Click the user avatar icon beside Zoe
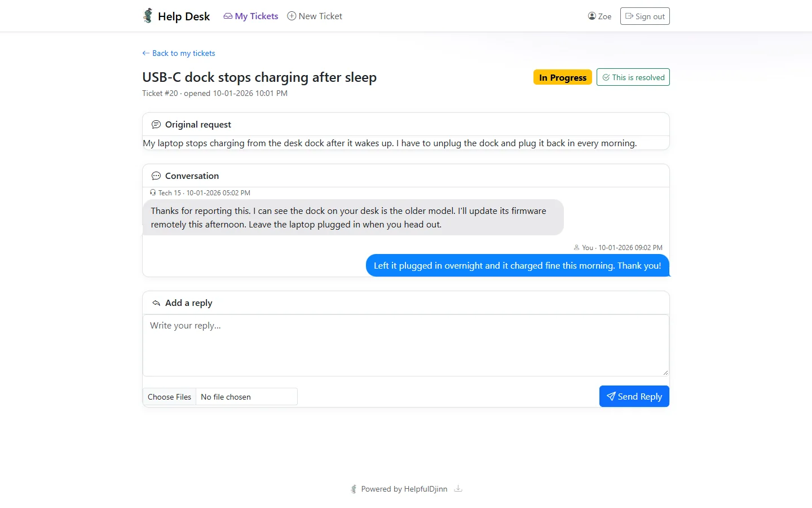Screen dimensions: 812x508 click(592, 16)
